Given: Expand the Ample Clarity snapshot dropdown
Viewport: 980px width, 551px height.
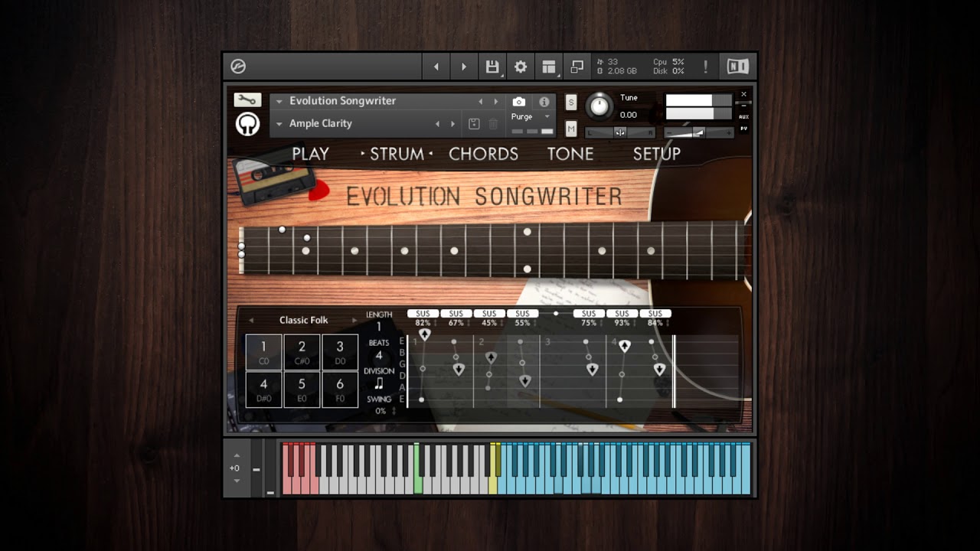Looking at the screenshot, I should pyautogui.click(x=279, y=124).
